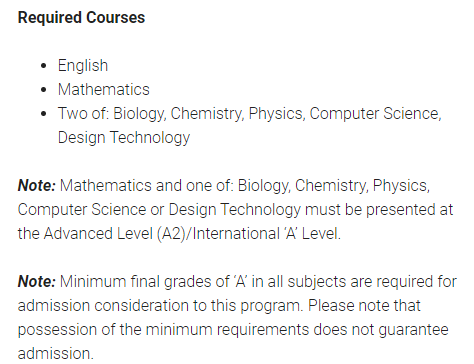Click "International 'A' Level" text
Screen dimensions: 474x364
(266, 234)
